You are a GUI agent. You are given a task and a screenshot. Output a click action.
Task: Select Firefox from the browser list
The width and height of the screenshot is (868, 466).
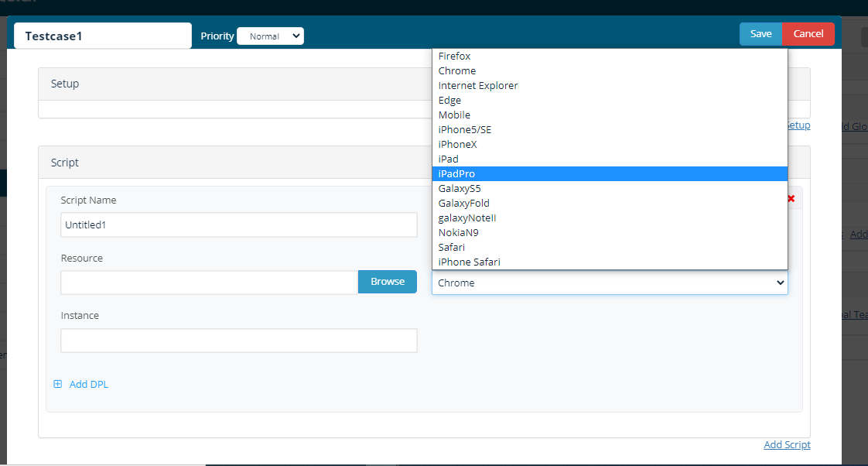(610, 56)
